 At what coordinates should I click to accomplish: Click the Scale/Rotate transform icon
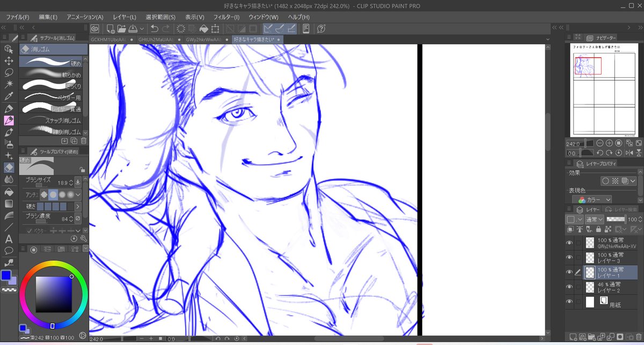(x=215, y=28)
